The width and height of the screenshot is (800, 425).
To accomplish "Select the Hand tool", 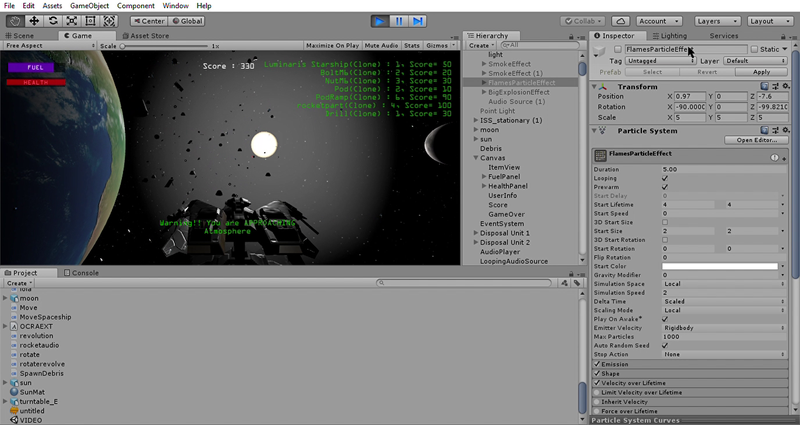I will 14,20.
